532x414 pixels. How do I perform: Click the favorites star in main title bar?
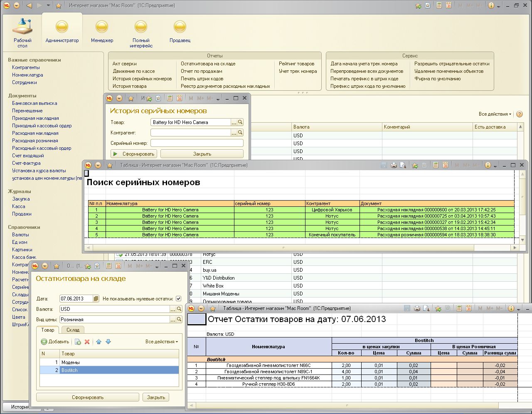[59, 5]
